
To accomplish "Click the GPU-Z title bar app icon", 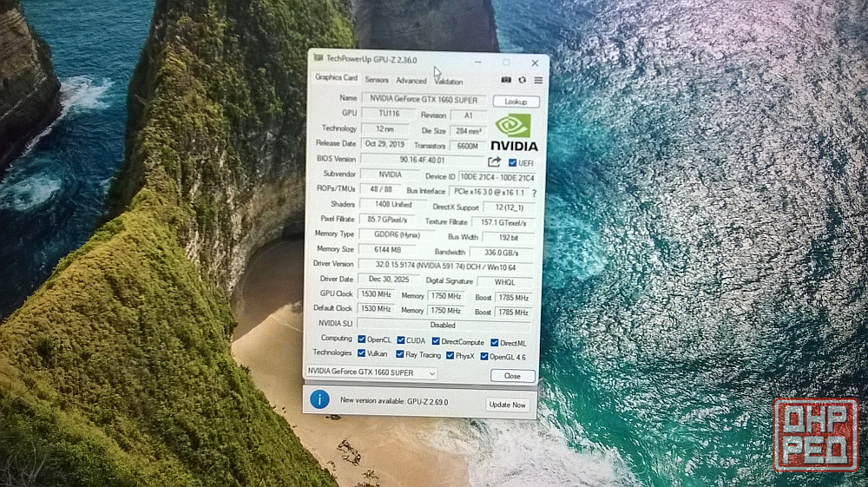I will [319, 59].
